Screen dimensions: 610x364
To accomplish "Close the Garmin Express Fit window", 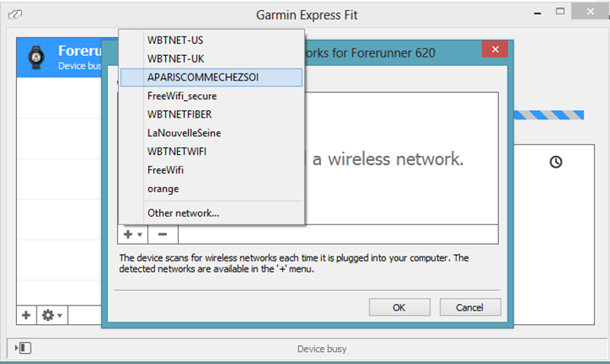I will 591,12.
